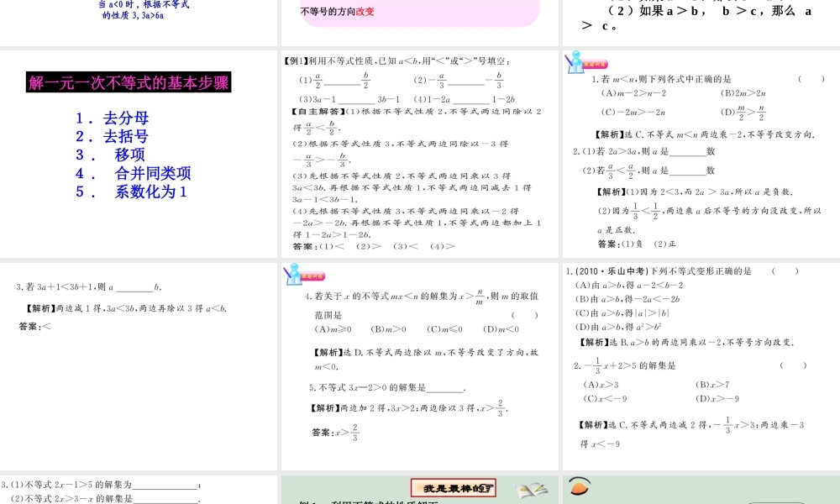Select option (A)m−2>n−2
Viewport: 840px width, 504px height.
click(x=633, y=93)
